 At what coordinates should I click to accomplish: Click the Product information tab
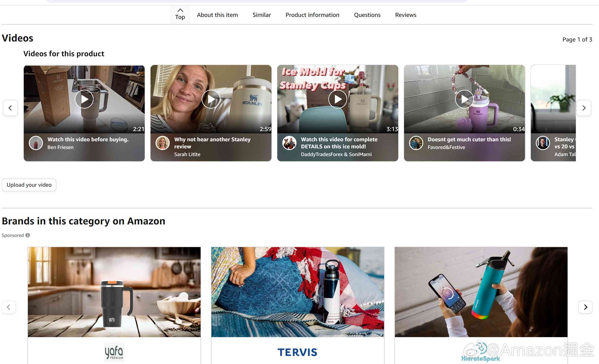click(x=312, y=15)
